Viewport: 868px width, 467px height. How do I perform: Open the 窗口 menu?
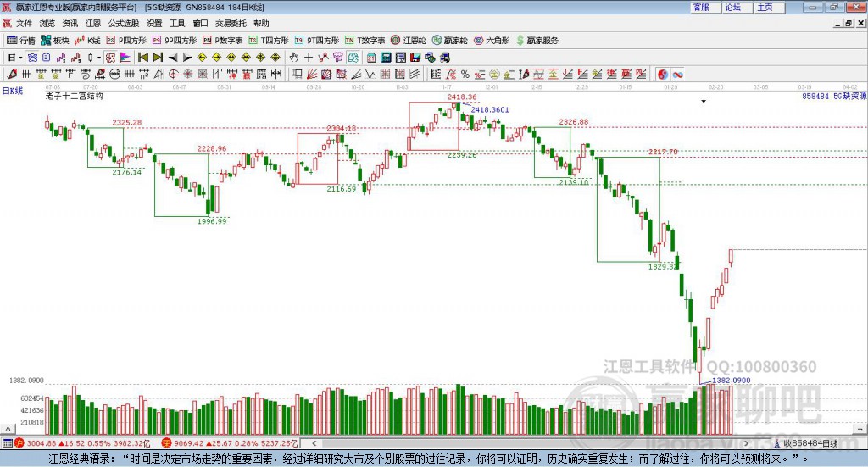[200, 23]
